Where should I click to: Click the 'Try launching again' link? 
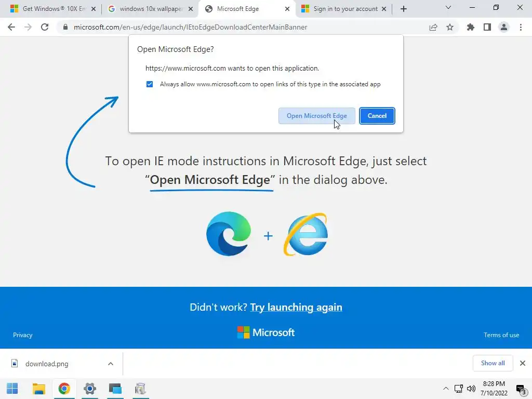tap(296, 307)
